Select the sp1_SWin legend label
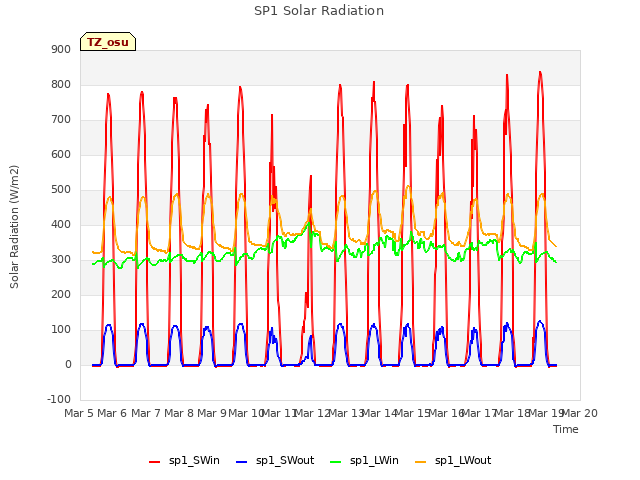640x480 pixels. pos(194,460)
